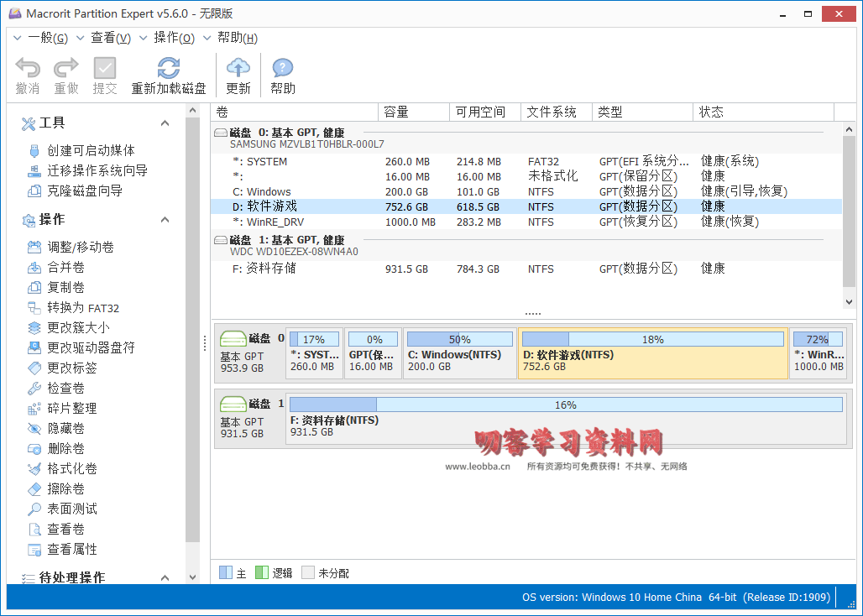Click the D: 软件游戏 partition block
The image size is (863, 616).
tap(652, 353)
